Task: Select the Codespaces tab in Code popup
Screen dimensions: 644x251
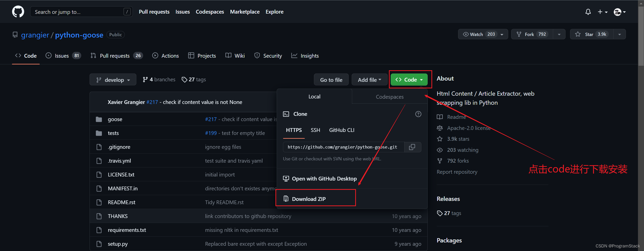Action: pyautogui.click(x=390, y=97)
